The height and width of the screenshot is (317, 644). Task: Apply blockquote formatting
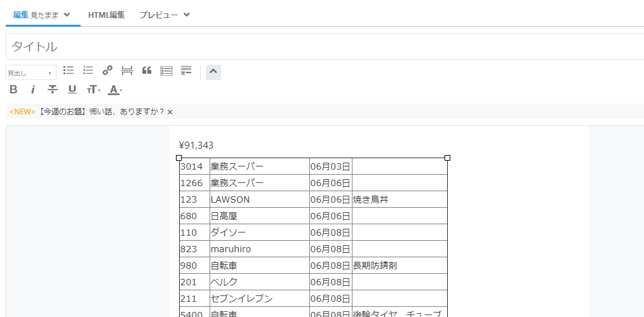(x=147, y=71)
